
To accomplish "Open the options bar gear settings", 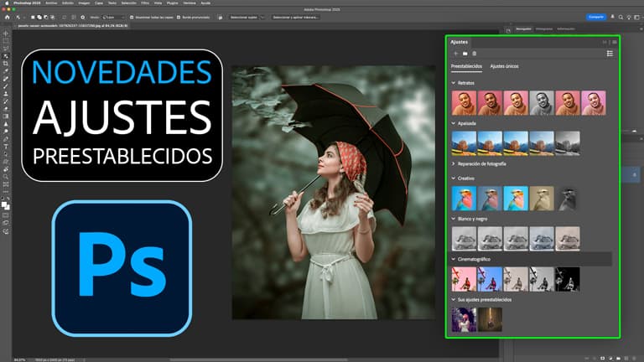I will [82, 18].
